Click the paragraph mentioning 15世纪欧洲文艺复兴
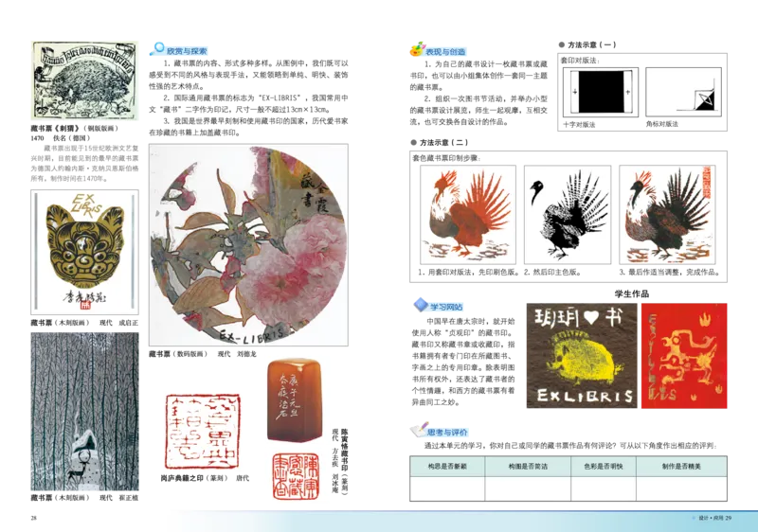758x532 pixels. tap(84, 163)
